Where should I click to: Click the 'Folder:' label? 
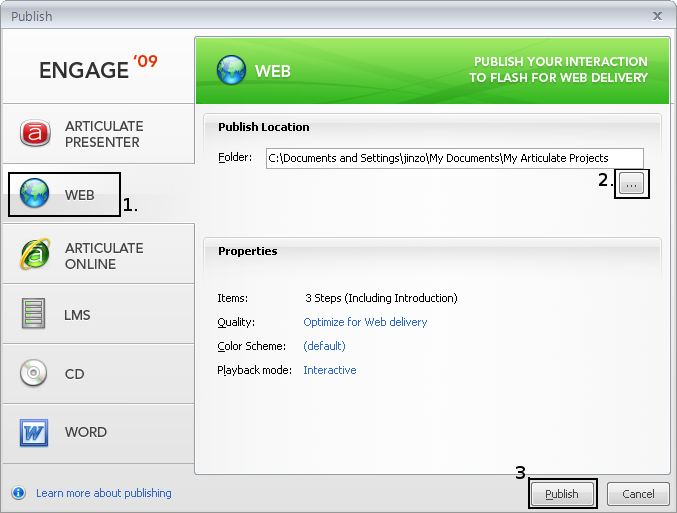235,157
